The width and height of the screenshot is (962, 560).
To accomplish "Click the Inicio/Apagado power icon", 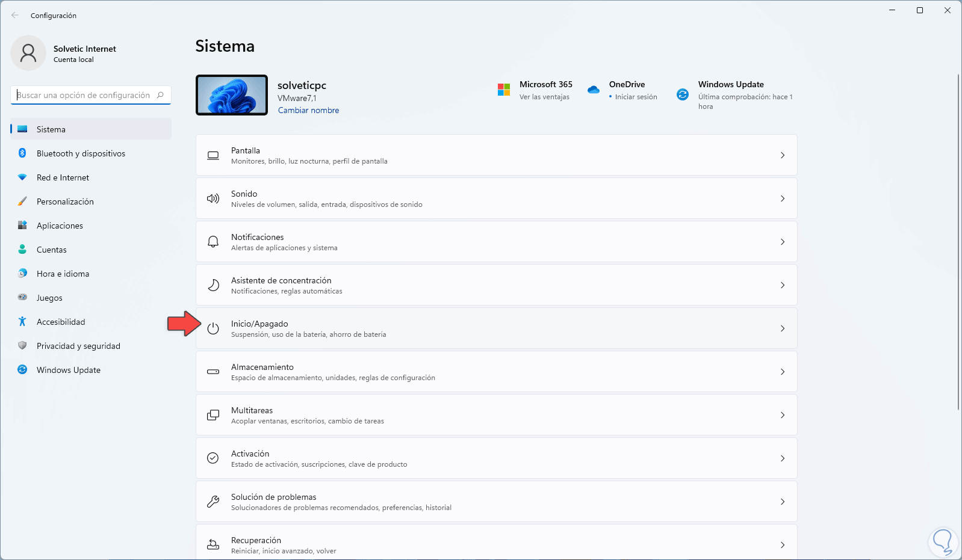I will tap(213, 328).
